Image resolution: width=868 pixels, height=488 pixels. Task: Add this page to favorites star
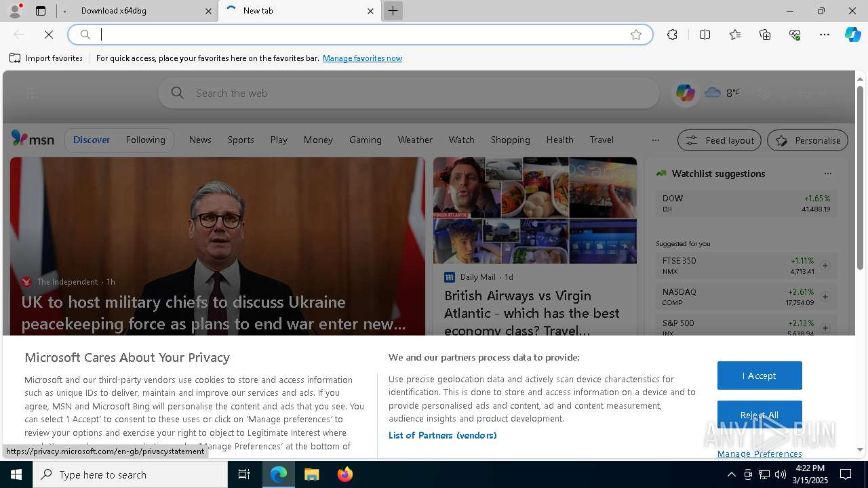tap(636, 35)
